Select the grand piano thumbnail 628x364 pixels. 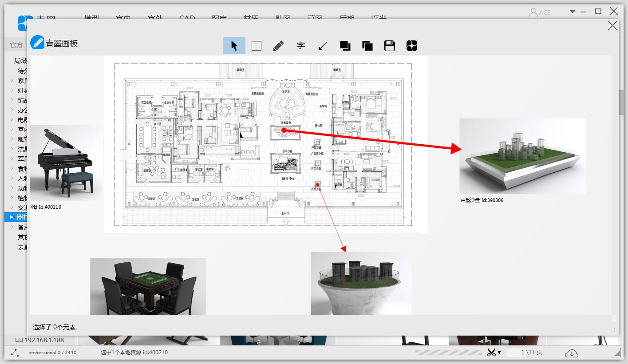67,162
